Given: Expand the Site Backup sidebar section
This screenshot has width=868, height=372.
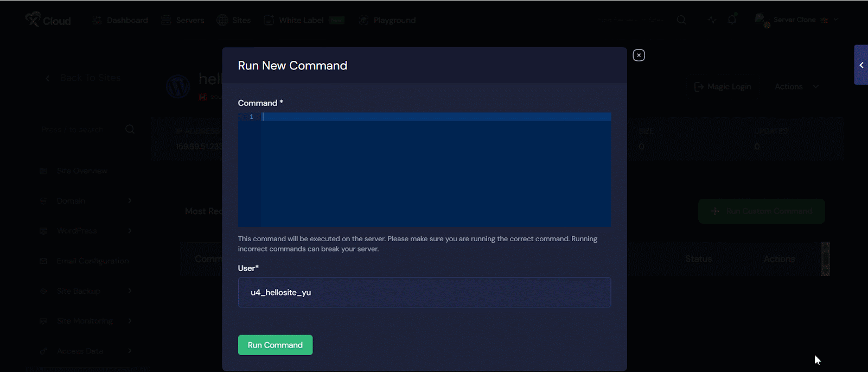Looking at the screenshot, I should coord(87,291).
